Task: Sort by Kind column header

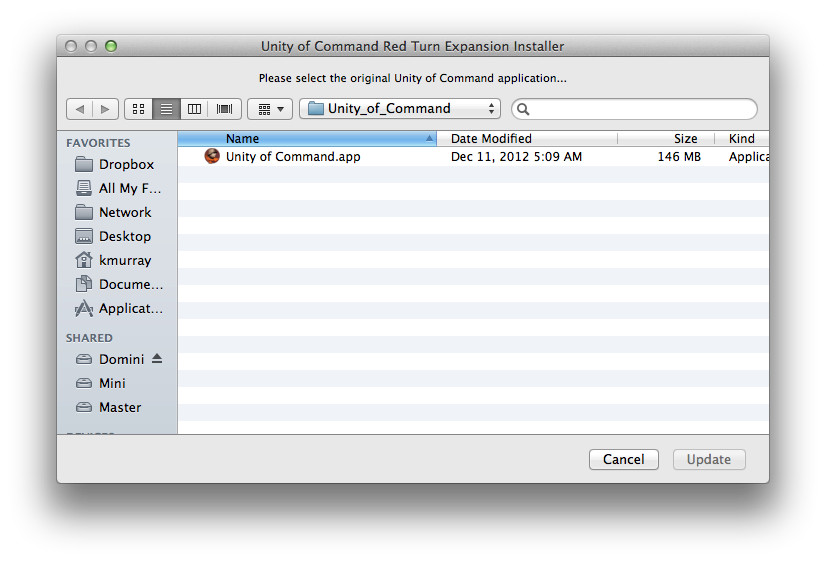Action: (742, 139)
